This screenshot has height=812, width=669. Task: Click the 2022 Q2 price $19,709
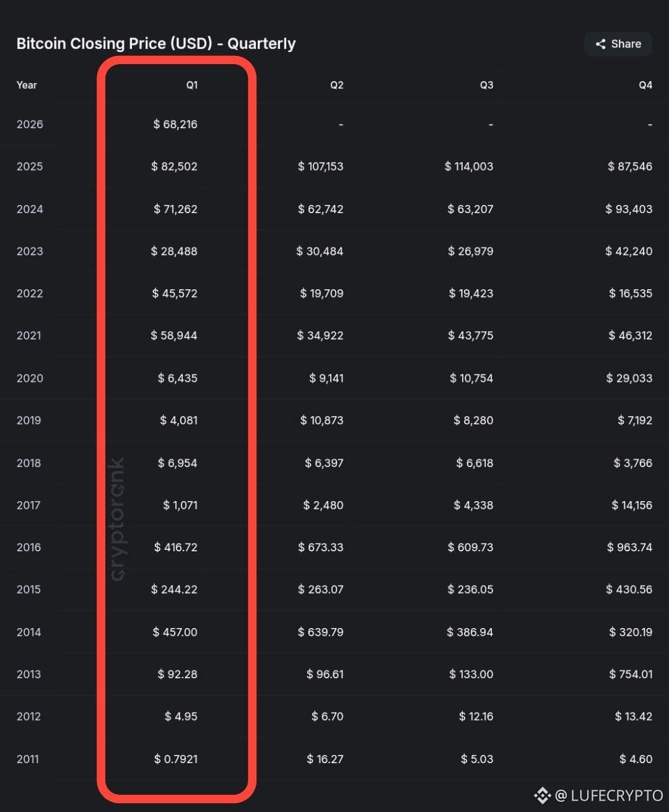(322, 293)
